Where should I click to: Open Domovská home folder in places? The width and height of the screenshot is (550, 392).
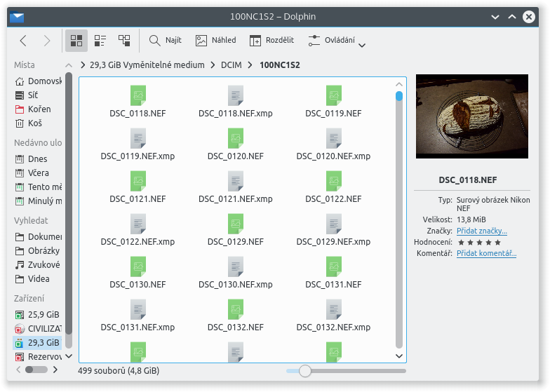point(38,81)
